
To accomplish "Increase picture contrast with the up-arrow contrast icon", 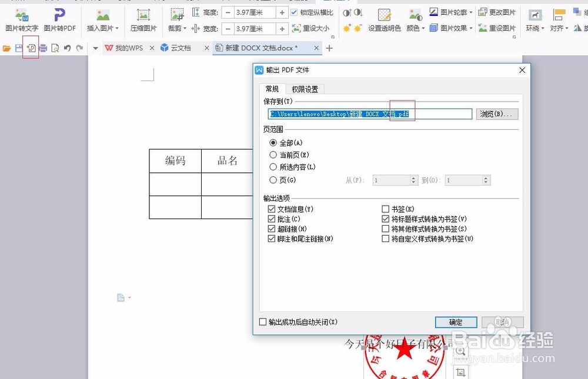I will click(347, 13).
